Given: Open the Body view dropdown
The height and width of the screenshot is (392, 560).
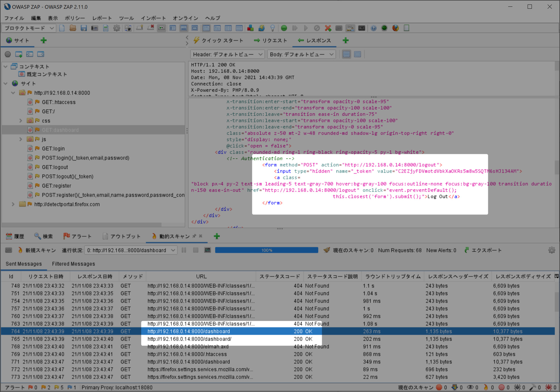Looking at the screenshot, I should 302,54.
